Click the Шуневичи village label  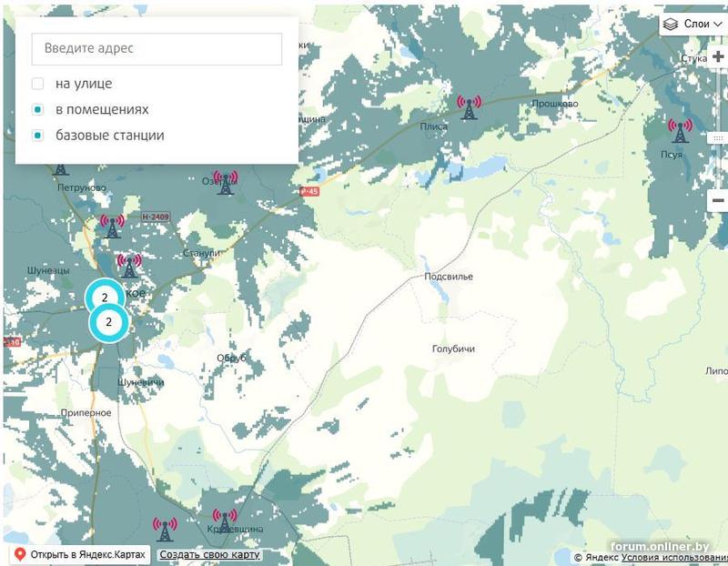[x=141, y=382]
